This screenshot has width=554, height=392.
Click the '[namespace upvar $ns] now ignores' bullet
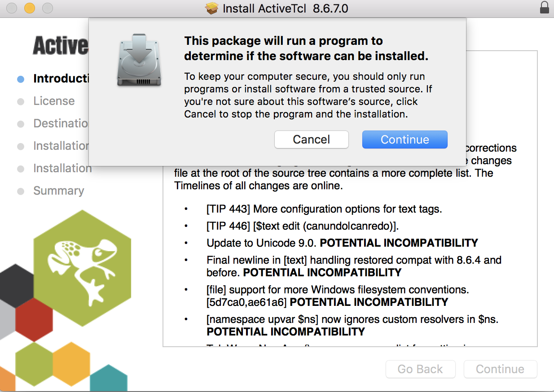(x=352, y=326)
